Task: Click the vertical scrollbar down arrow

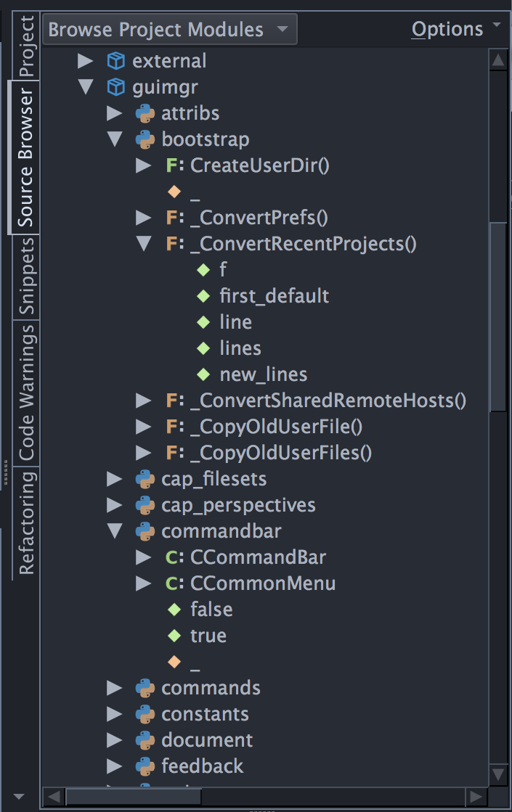Action: (x=498, y=775)
